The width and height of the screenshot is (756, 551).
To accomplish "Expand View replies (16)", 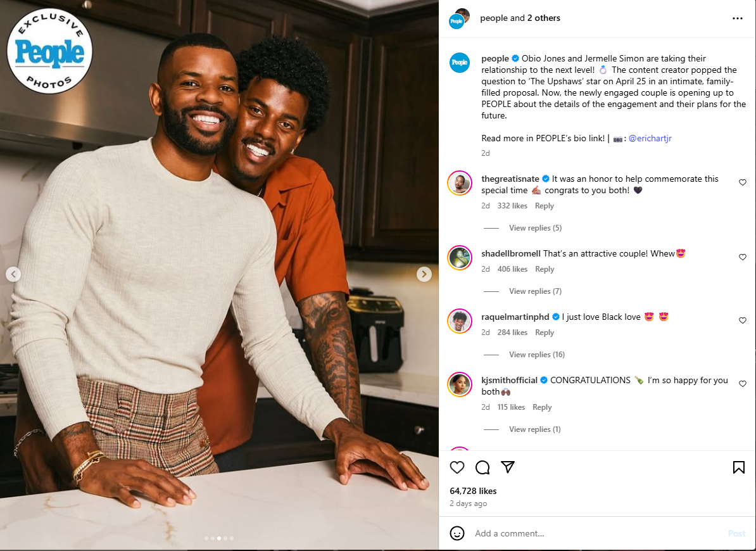I will (x=537, y=354).
